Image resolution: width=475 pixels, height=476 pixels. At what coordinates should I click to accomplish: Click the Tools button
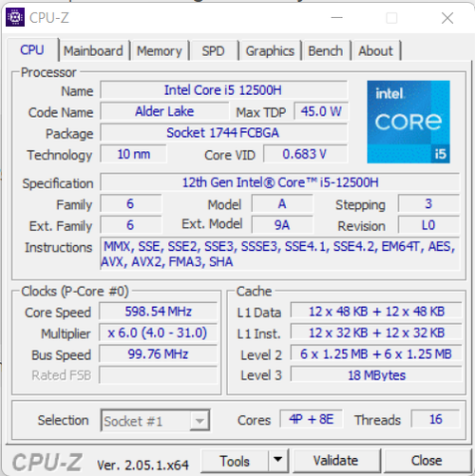[x=235, y=461]
